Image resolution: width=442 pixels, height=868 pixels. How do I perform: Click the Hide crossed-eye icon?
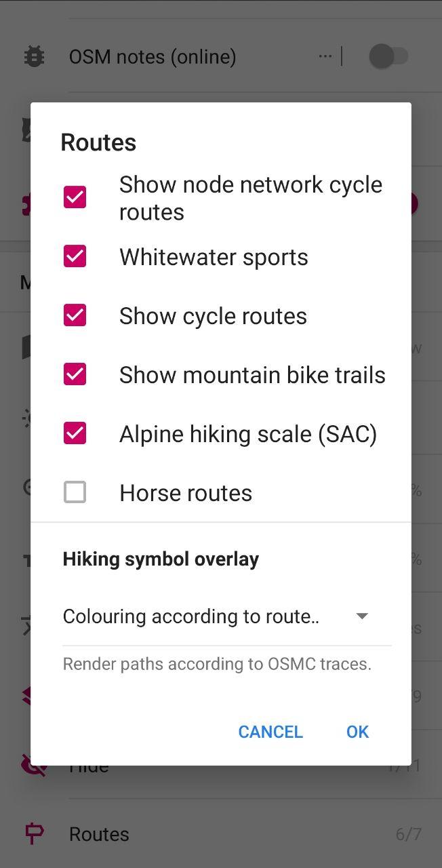coord(34,766)
